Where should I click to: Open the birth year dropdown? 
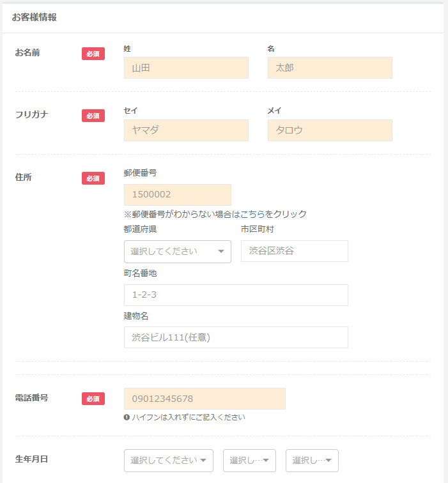point(169,461)
